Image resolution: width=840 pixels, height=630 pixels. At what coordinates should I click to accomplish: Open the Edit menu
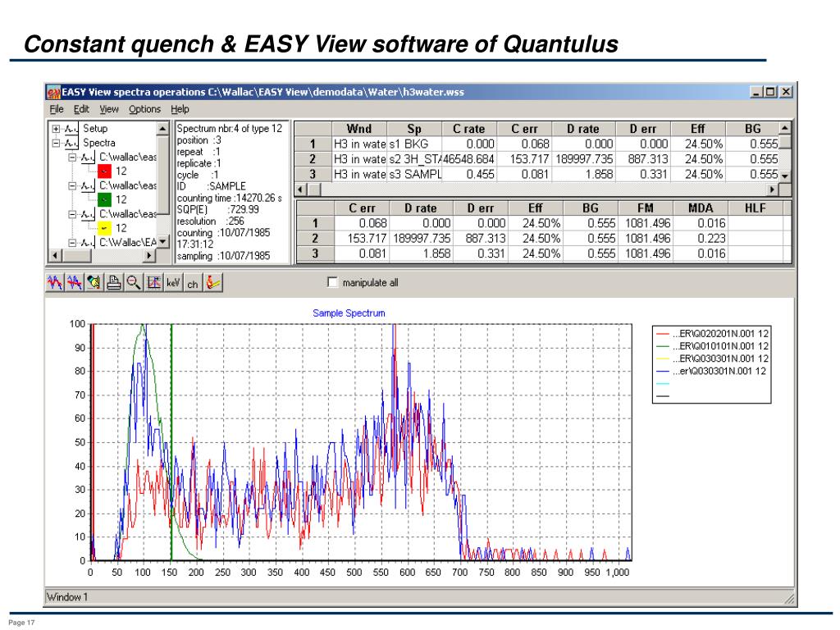pyautogui.click(x=81, y=109)
